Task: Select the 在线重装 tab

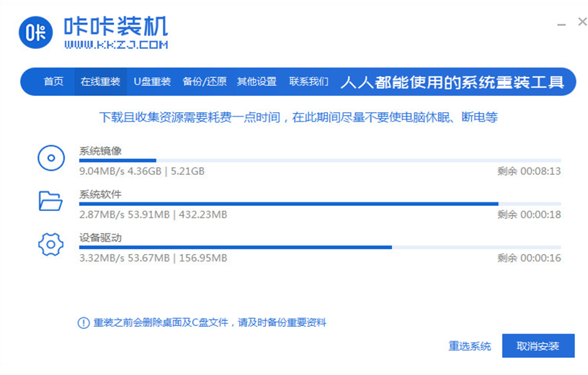Action: pos(100,82)
